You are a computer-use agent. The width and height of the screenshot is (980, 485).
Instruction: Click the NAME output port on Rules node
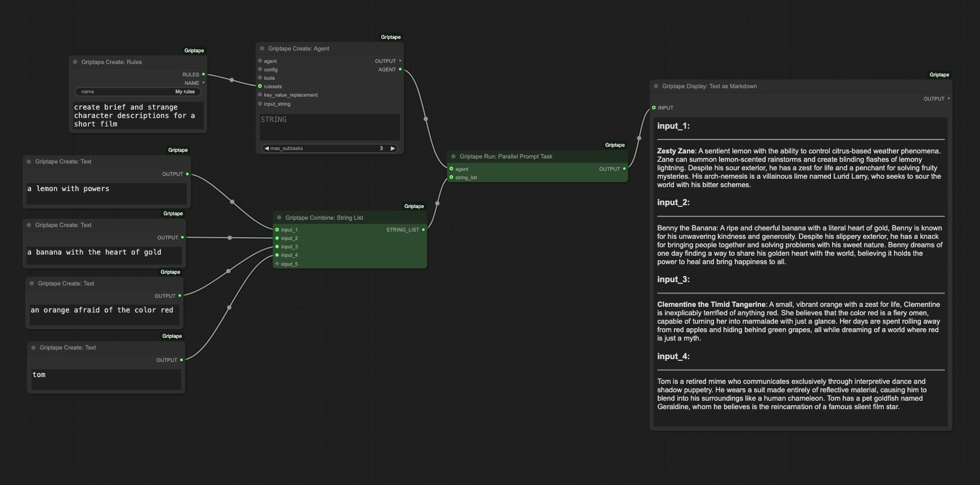click(203, 83)
